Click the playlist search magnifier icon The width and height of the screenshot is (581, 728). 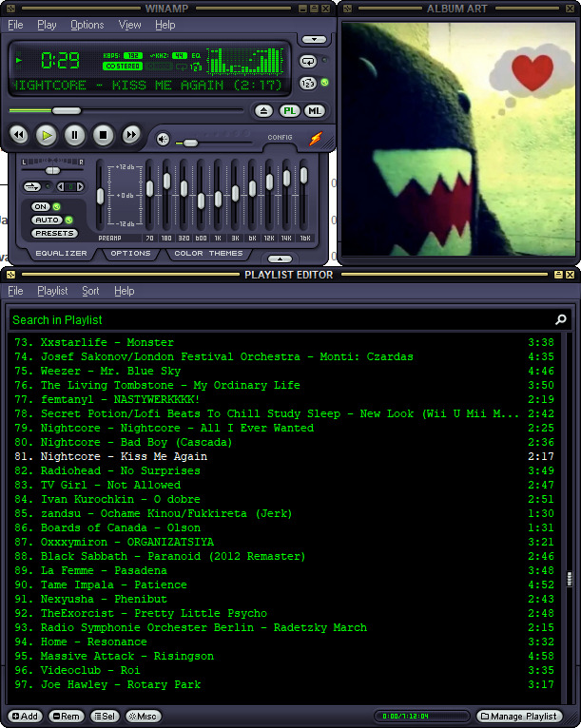(561, 319)
